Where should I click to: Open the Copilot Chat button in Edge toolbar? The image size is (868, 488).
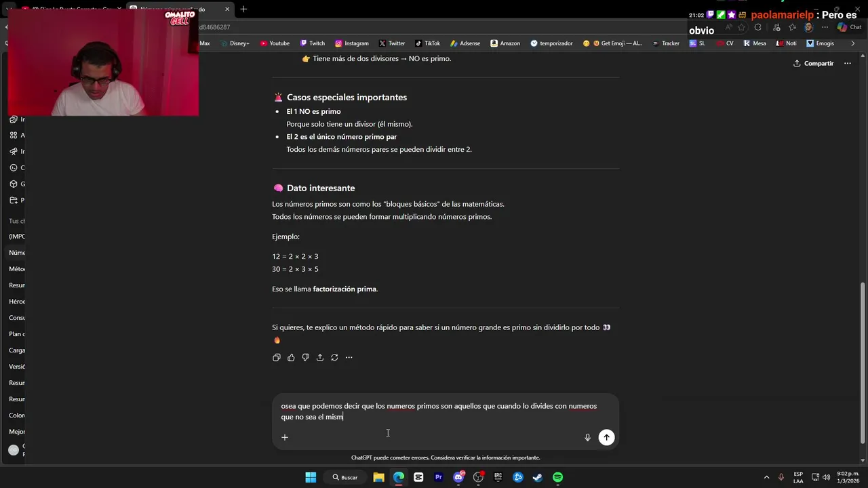pos(850,27)
